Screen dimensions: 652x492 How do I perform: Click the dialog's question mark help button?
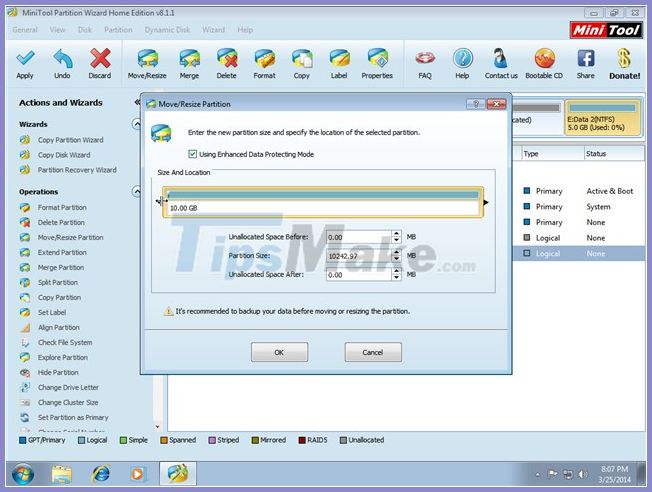[x=476, y=104]
